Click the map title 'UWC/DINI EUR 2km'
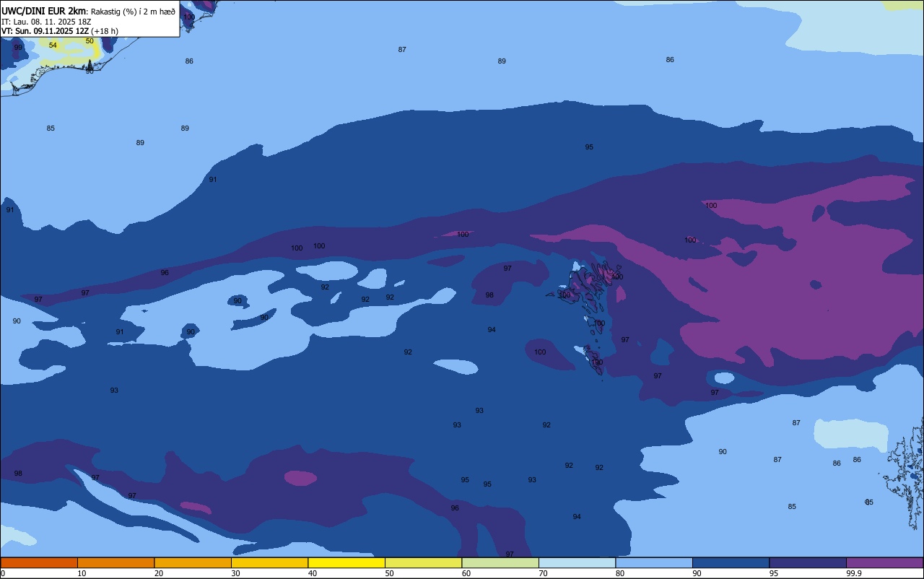 (x=44, y=10)
